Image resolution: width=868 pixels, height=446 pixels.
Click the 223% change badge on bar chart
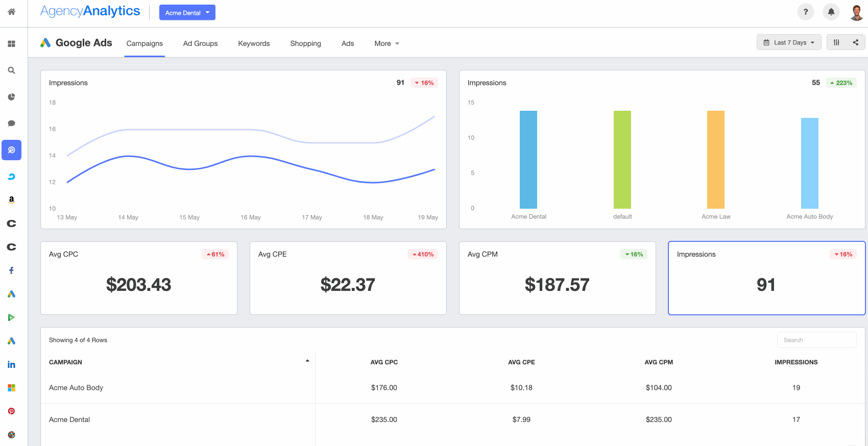pos(841,83)
